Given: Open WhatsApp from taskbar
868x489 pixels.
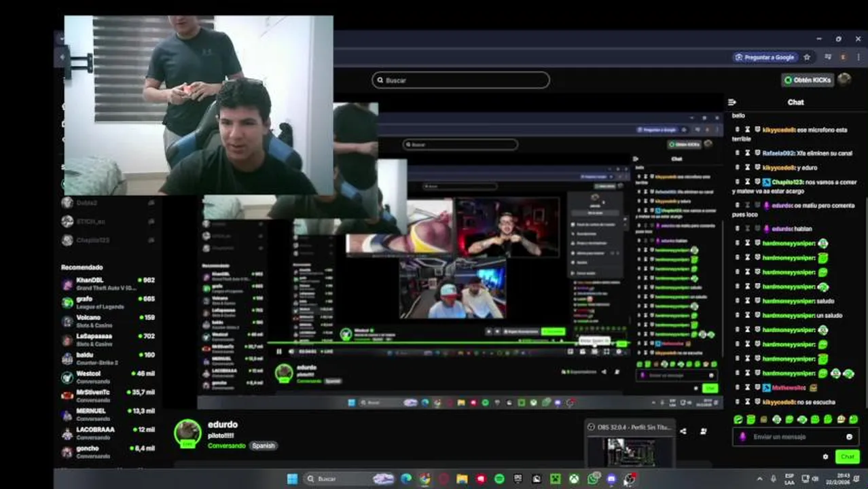Looking at the screenshot, I should click(592, 479).
